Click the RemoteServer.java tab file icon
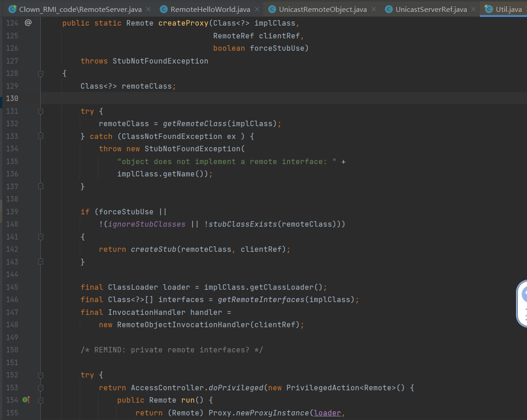Viewport: 527px width, 420px height. tap(12, 9)
